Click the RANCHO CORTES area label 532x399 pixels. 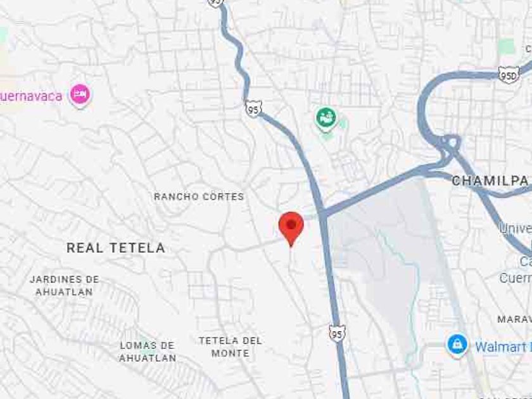(x=199, y=196)
